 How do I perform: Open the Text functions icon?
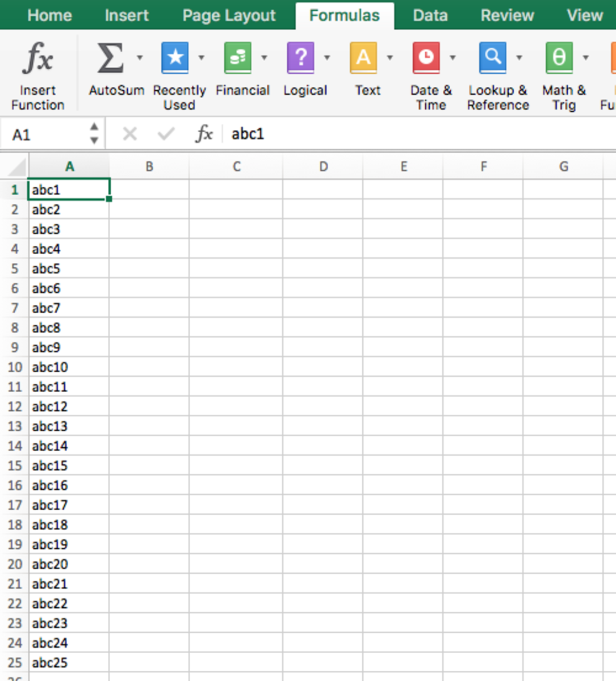point(363,58)
